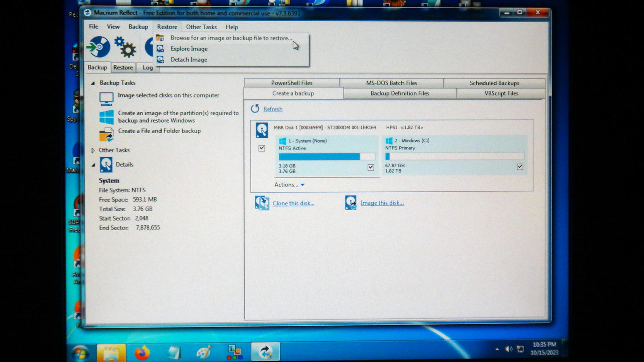The height and width of the screenshot is (362, 644).
Task: Uncheck the Windows (C:) partition checkbox
Action: tap(520, 167)
